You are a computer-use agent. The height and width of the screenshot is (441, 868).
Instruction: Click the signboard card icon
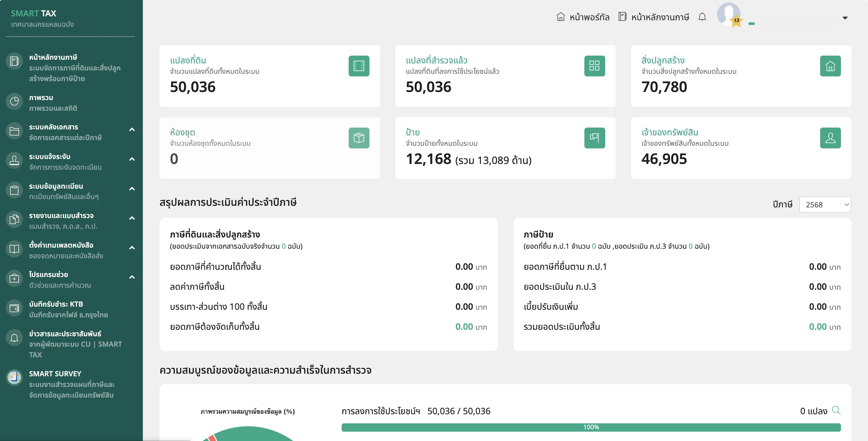coord(594,138)
